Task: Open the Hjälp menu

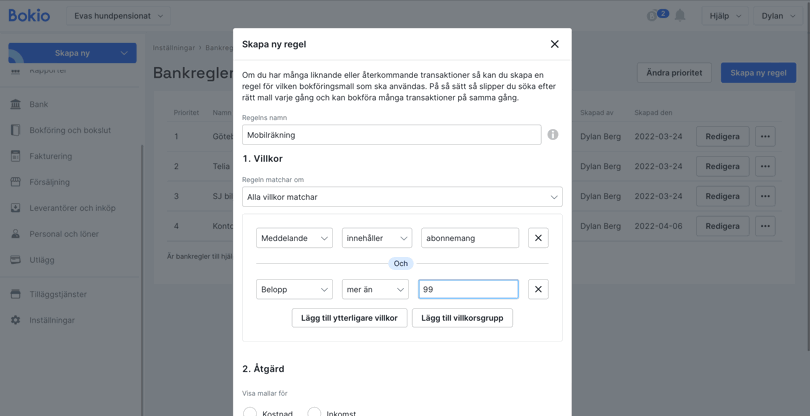Action: [x=725, y=16]
